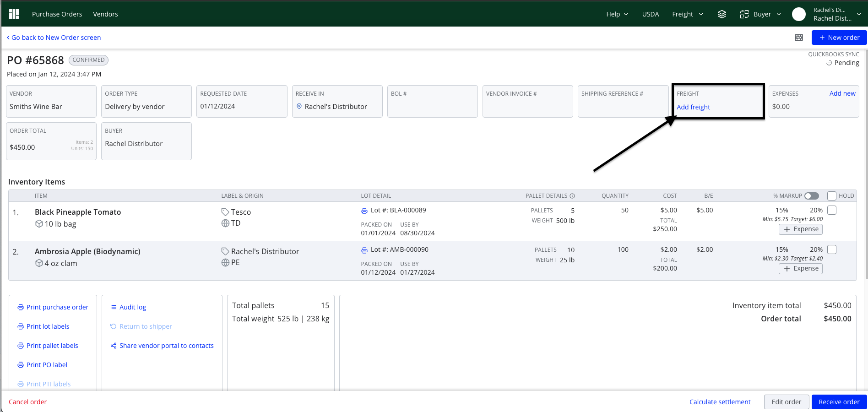
Task: Click the Audit log list icon
Action: click(114, 307)
